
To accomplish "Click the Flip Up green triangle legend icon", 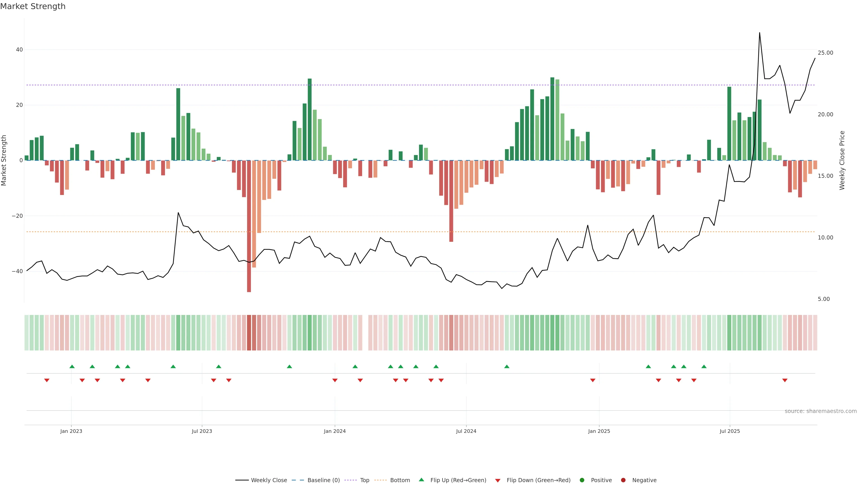I will [x=421, y=480].
